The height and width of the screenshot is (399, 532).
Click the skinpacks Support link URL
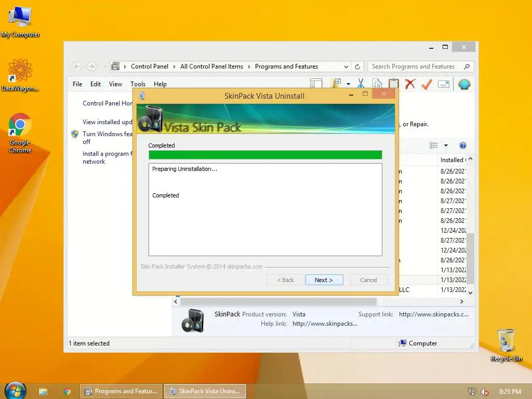point(434,314)
